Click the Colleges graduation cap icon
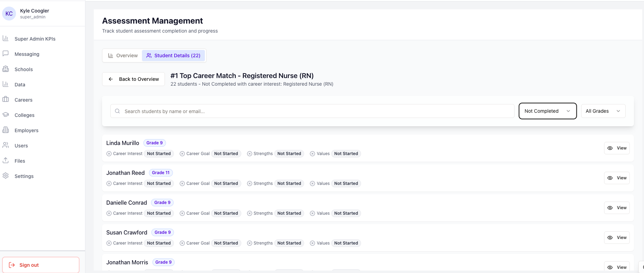 click(6, 115)
